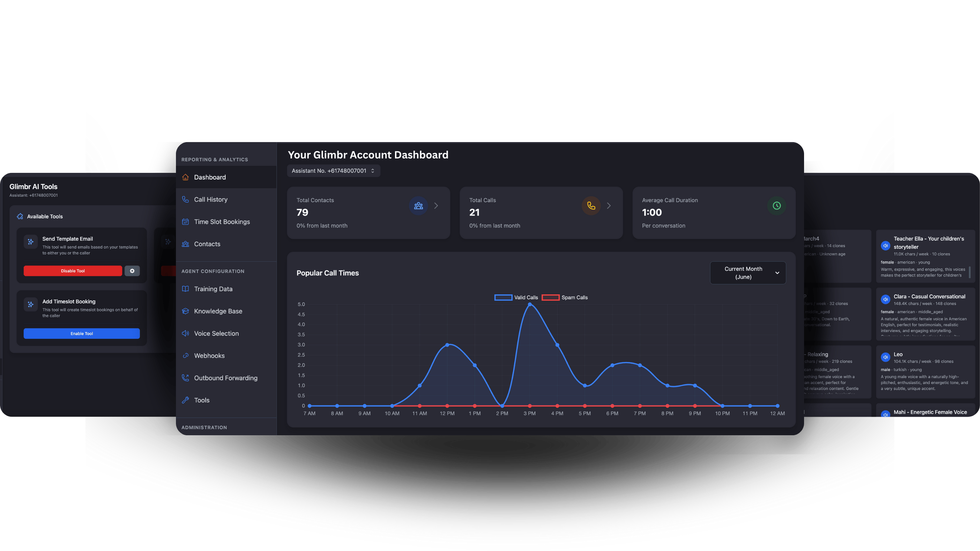Viewport: 980px width, 551px height.
Task: Expand the Total Contacts card via its chevron
Action: (436, 206)
